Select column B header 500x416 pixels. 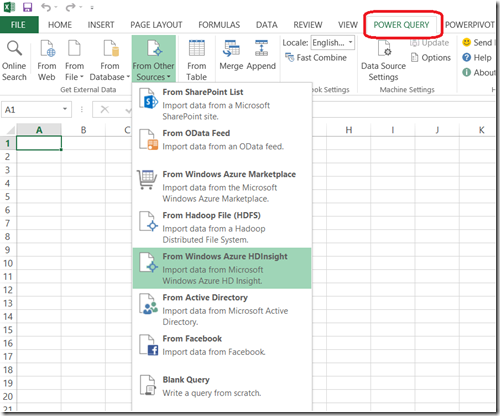(x=83, y=130)
